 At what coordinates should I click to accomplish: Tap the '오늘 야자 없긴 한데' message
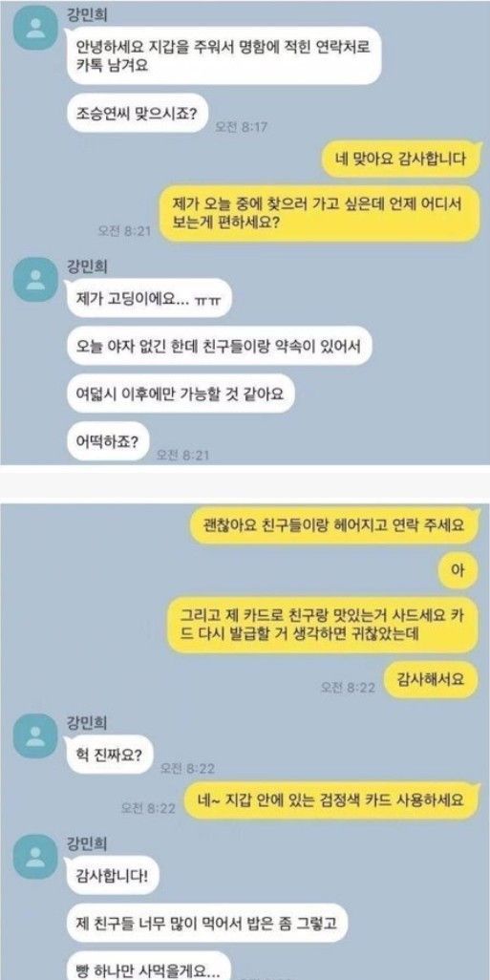coord(220,345)
